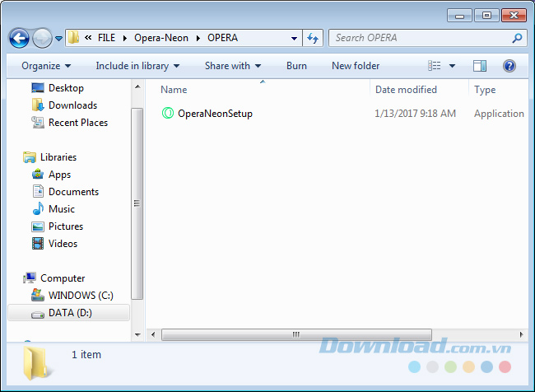
Task: Select FILE in the address path
Action: 106,38
